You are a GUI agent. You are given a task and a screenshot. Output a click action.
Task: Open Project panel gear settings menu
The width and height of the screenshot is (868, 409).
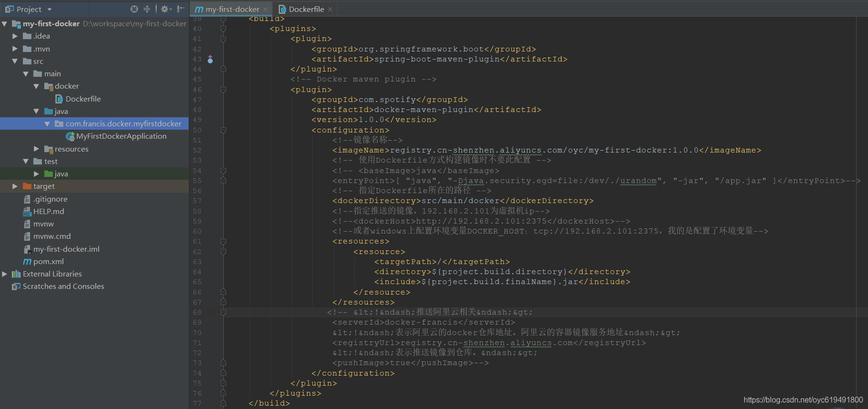coord(166,9)
